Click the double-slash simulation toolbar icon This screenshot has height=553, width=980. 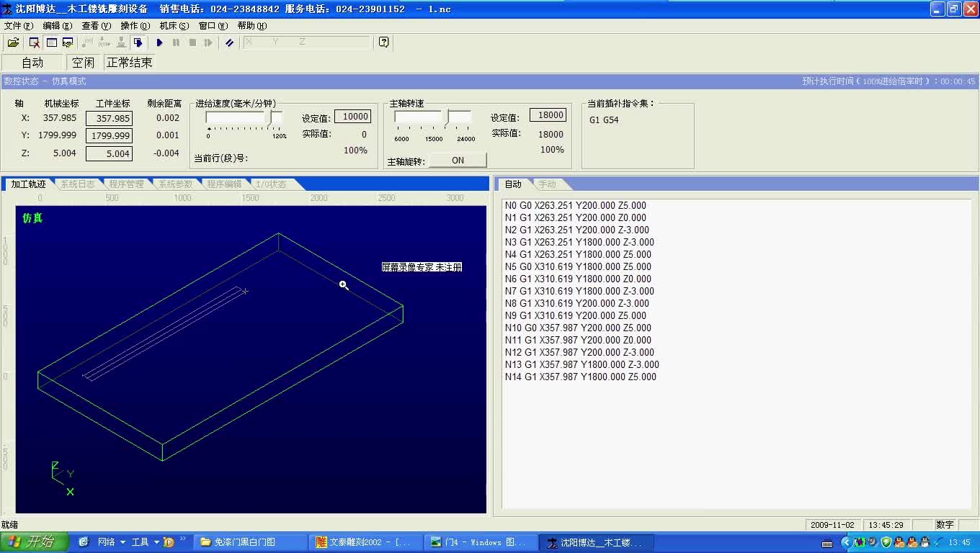(230, 42)
